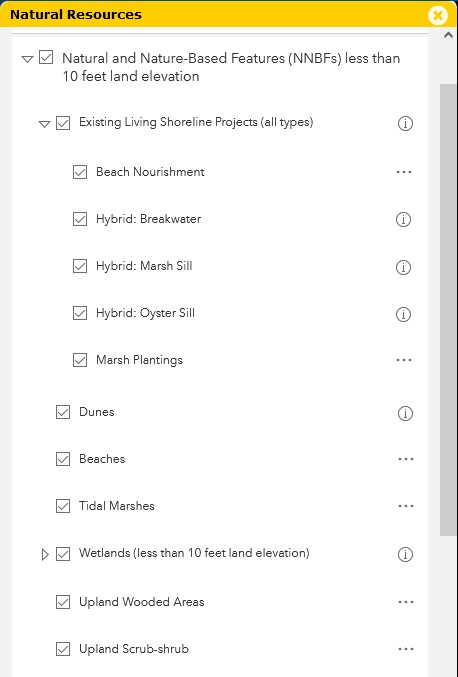Uncheck the Beach Nourishment layer

click(80, 172)
